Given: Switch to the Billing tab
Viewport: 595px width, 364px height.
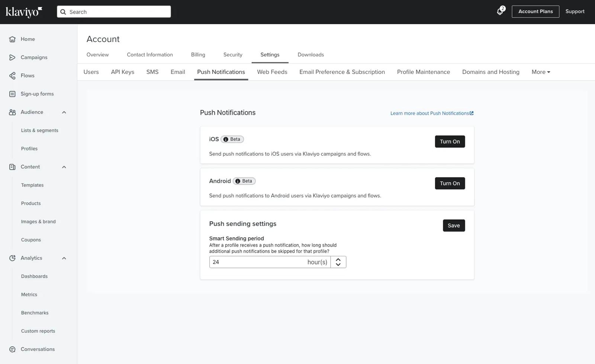Looking at the screenshot, I should click(x=198, y=55).
